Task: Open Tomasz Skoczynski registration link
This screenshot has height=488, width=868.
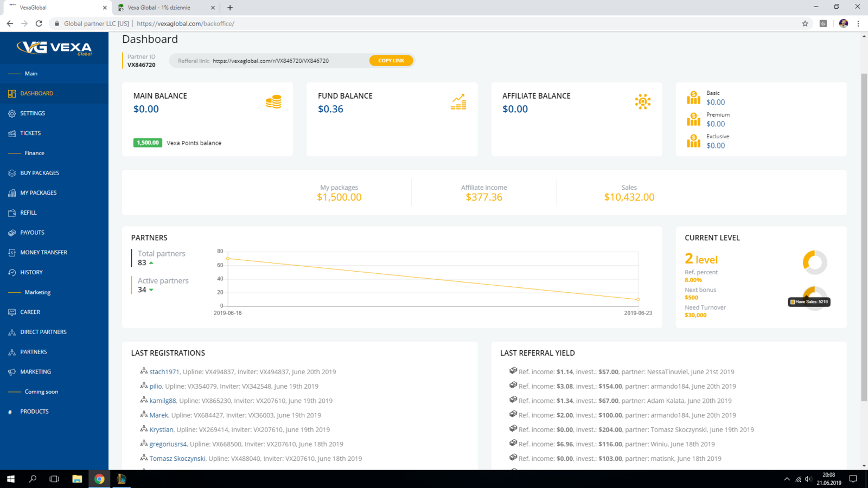Action: (x=177, y=459)
